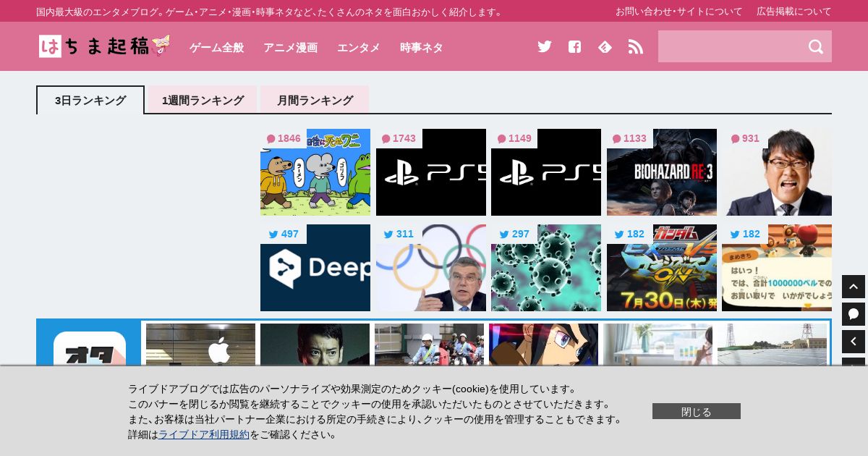The width and height of the screenshot is (868, 456).
Task: Open the アニメ漫画 menu
Action: pos(290,47)
